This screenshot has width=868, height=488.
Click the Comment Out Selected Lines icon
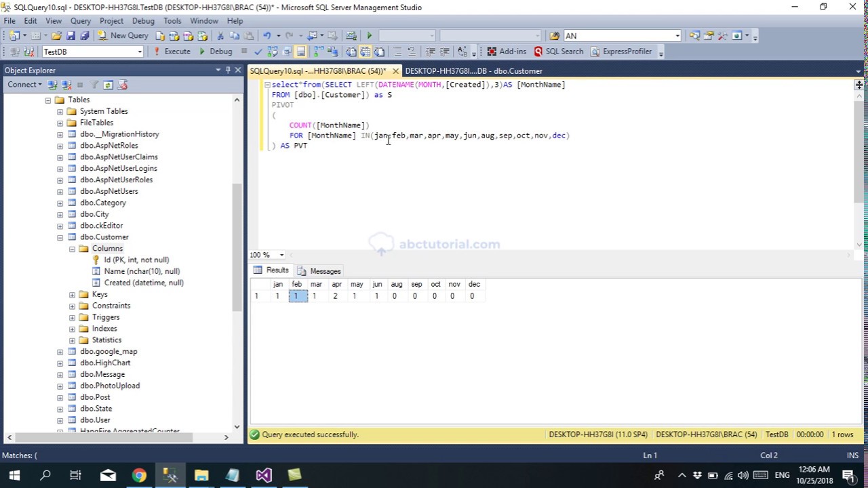point(397,52)
